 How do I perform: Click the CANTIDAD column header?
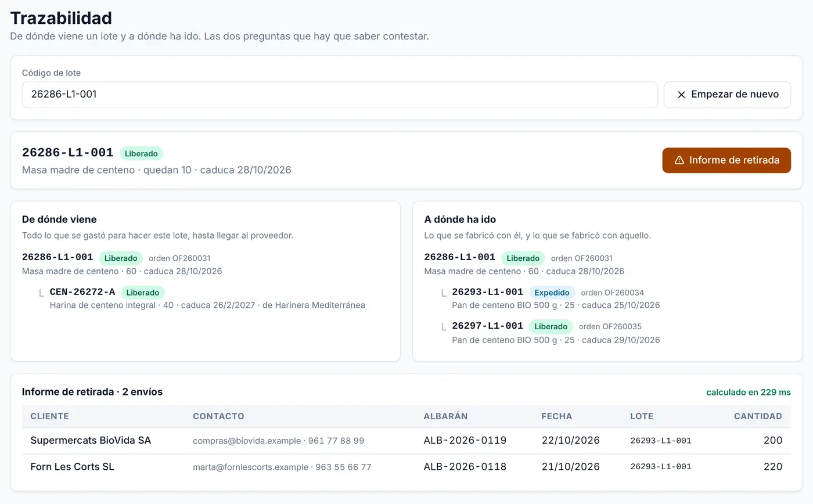tap(758, 416)
